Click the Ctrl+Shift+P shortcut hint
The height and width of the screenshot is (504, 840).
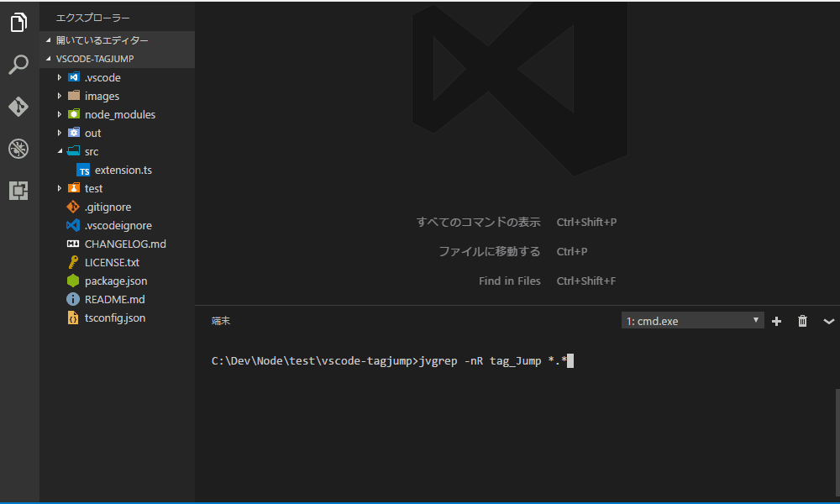pyautogui.click(x=586, y=223)
